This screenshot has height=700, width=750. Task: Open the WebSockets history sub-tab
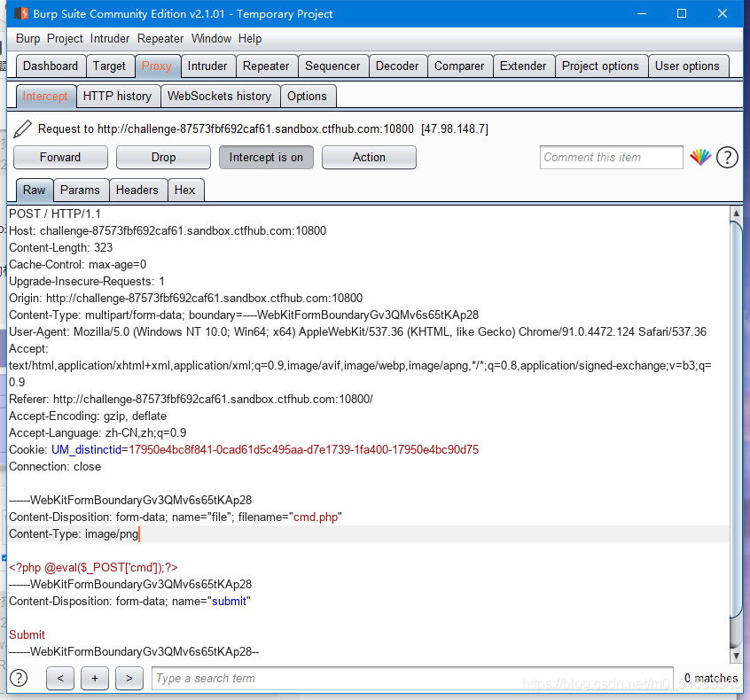[x=220, y=96]
